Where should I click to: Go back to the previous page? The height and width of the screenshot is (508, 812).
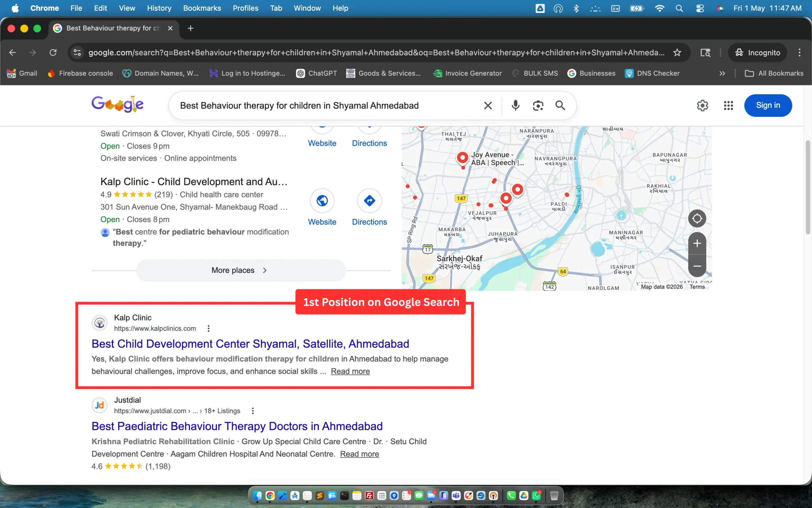pos(12,52)
